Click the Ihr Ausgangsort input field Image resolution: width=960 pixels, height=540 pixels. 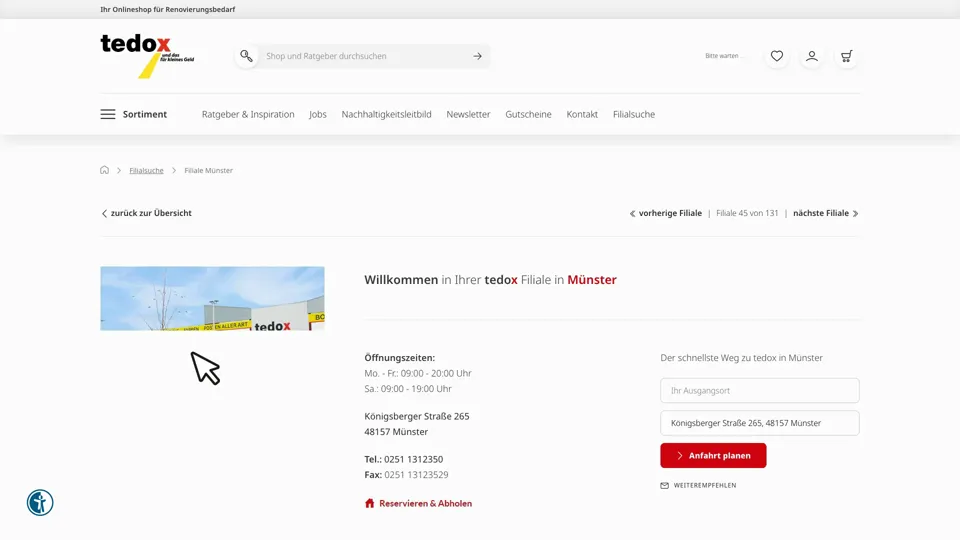pos(760,391)
